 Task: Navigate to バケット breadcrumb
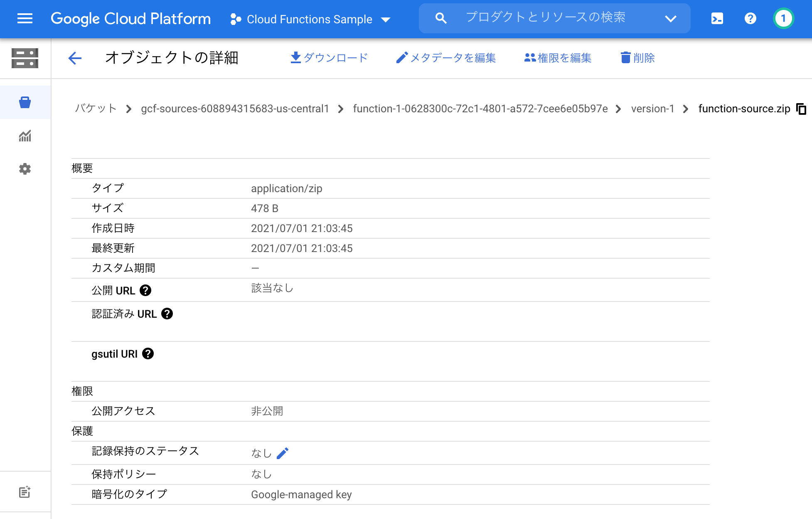(95, 109)
